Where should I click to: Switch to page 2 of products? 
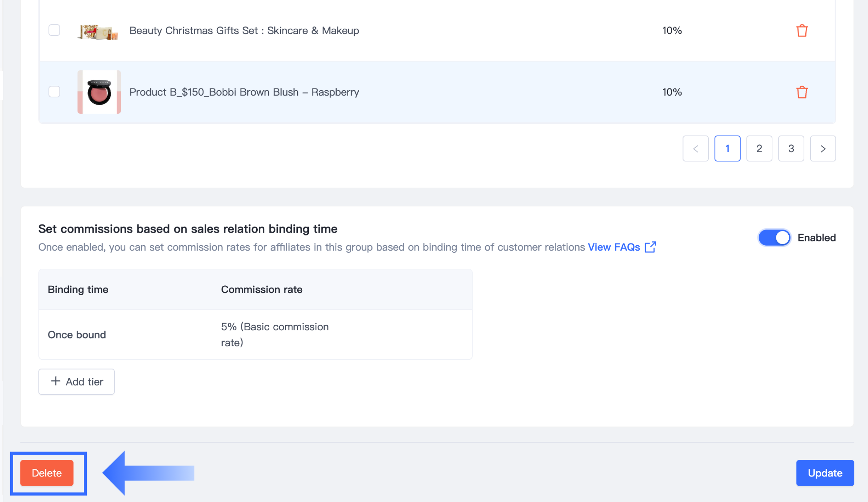(759, 148)
